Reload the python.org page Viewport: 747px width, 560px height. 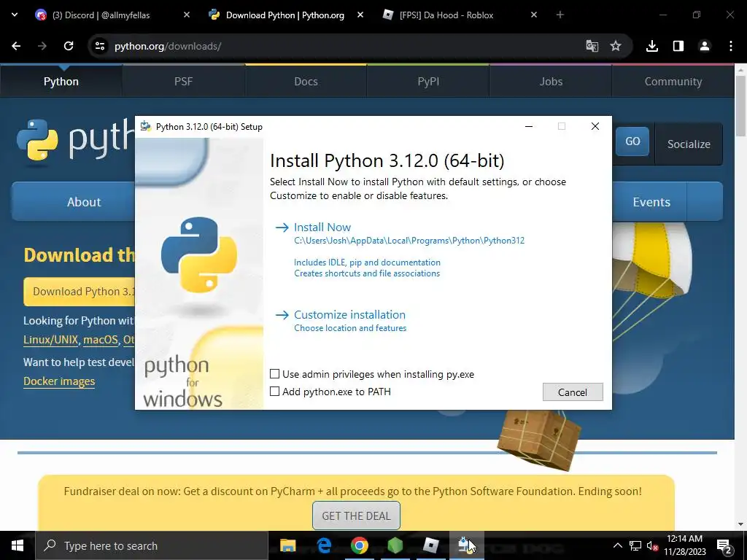click(x=69, y=46)
